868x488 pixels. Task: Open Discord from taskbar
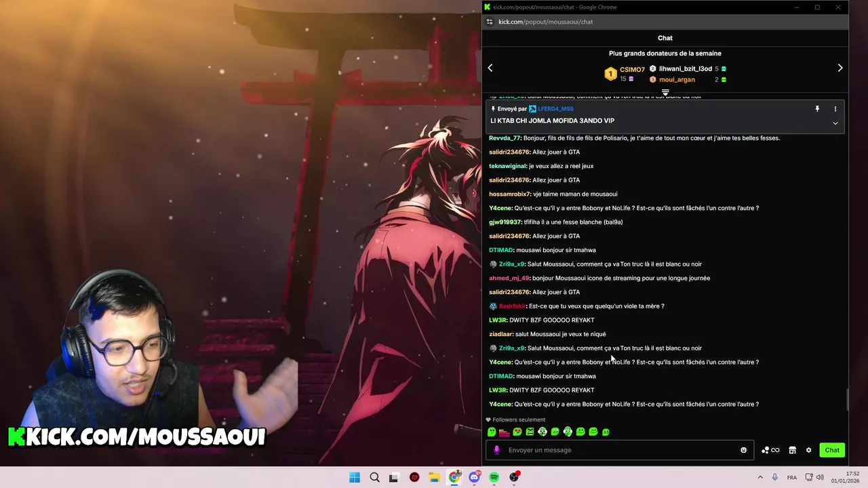474,477
